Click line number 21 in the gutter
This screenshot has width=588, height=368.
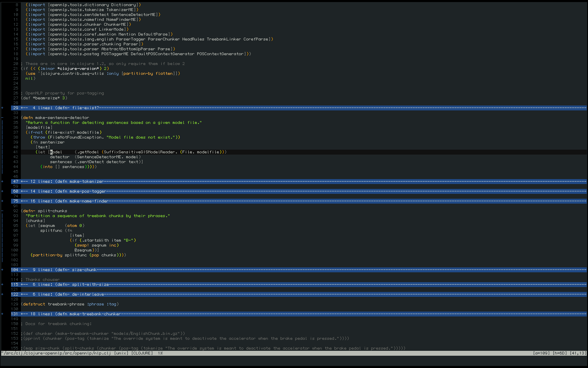(x=16, y=69)
